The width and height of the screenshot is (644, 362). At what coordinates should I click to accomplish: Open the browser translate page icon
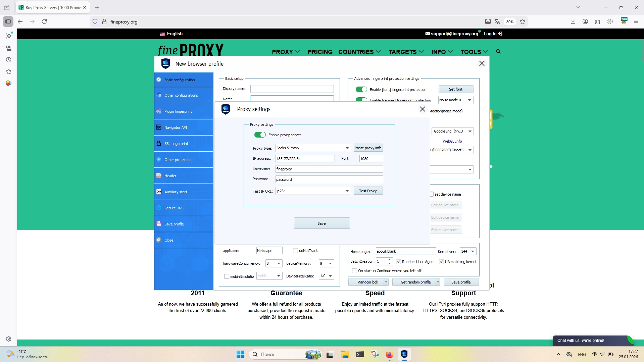[497, 21]
